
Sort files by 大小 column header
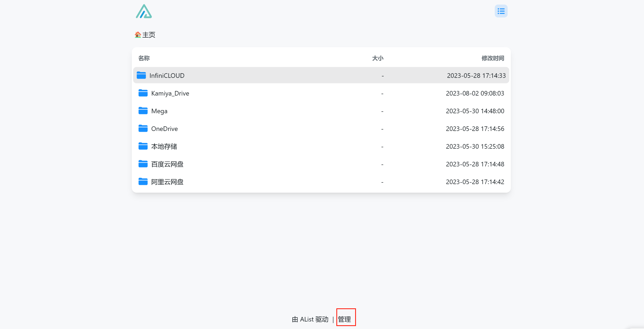(377, 58)
